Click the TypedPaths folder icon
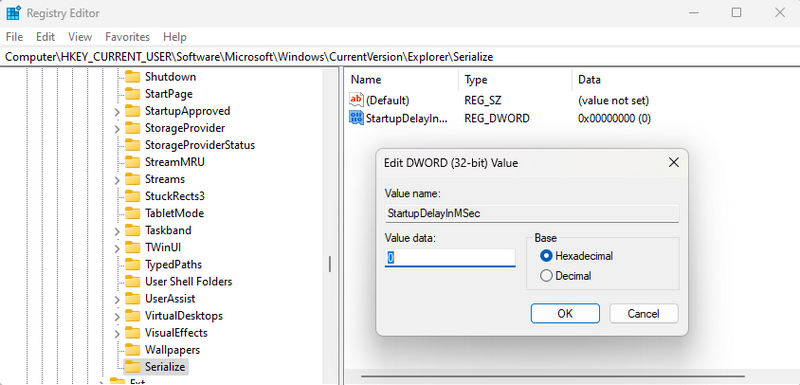 click(133, 264)
